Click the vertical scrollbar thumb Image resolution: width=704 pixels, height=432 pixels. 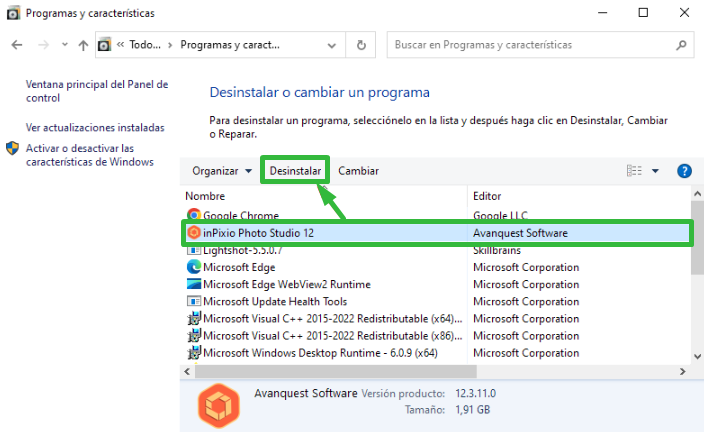coord(697,237)
